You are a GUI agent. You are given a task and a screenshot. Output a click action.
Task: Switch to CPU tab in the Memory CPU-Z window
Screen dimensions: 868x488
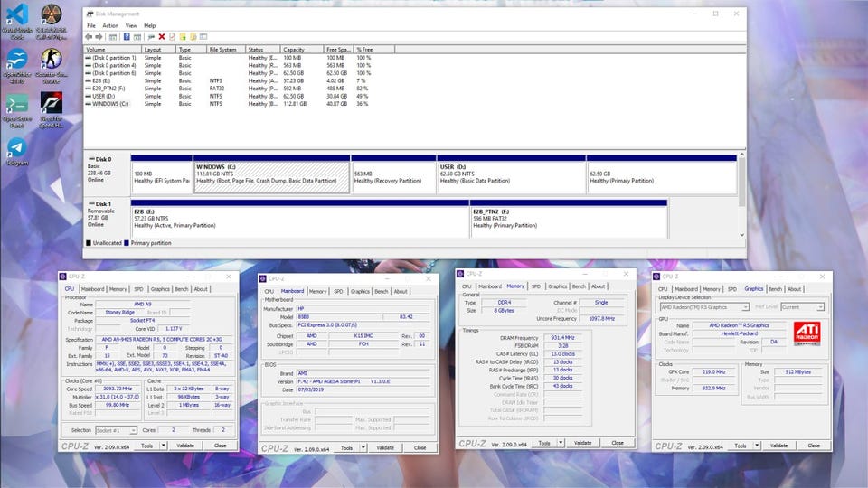point(467,286)
